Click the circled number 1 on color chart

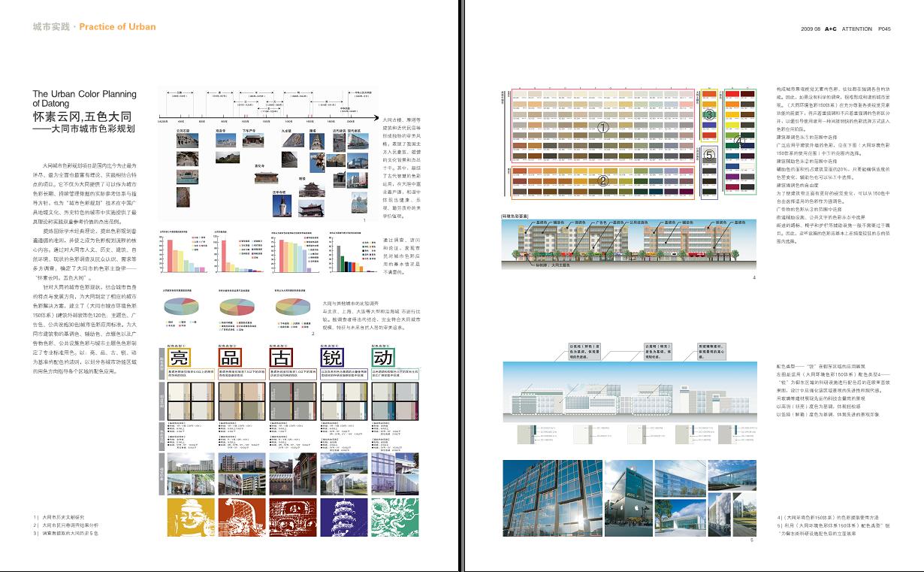tap(602, 128)
